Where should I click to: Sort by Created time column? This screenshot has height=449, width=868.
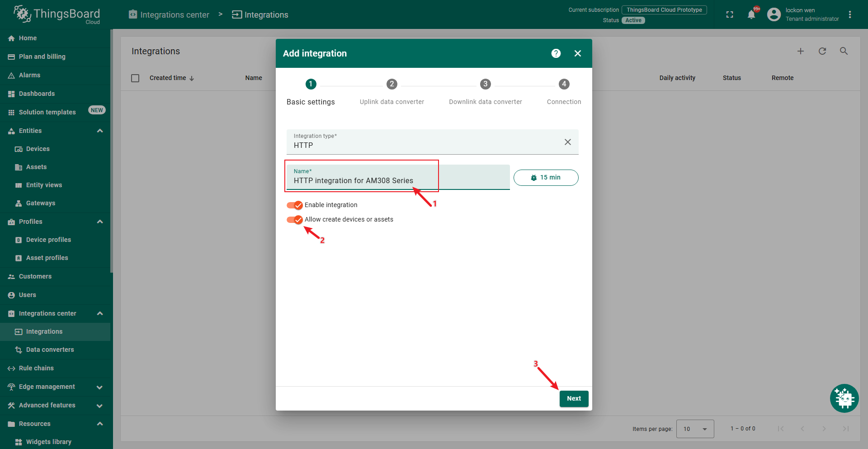click(172, 78)
